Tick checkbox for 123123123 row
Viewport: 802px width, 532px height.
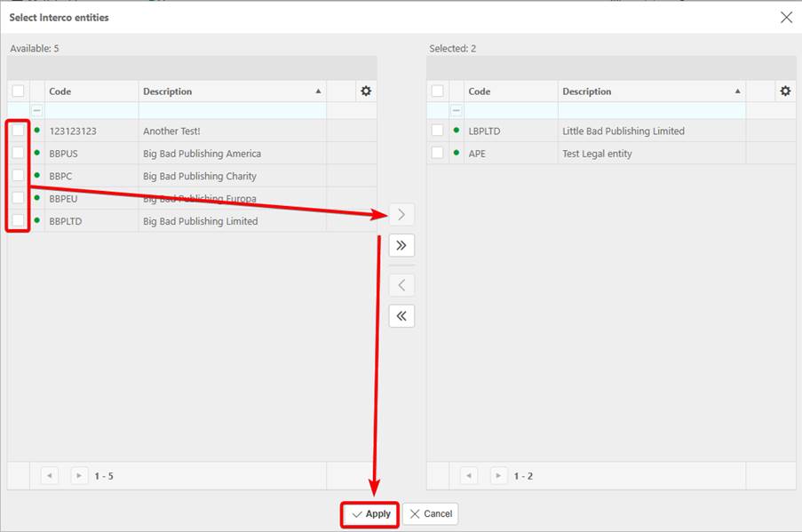tap(18, 131)
